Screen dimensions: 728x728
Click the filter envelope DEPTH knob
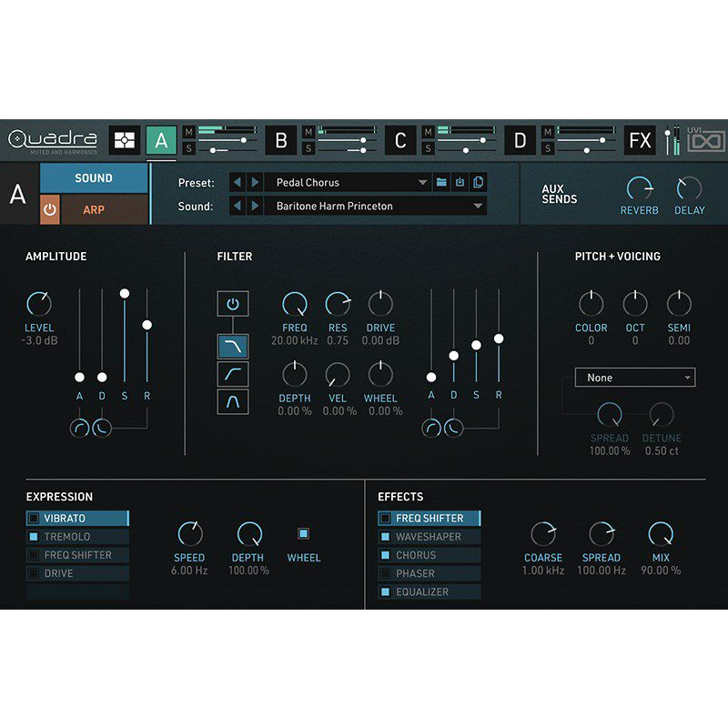(x=294, y=375)
